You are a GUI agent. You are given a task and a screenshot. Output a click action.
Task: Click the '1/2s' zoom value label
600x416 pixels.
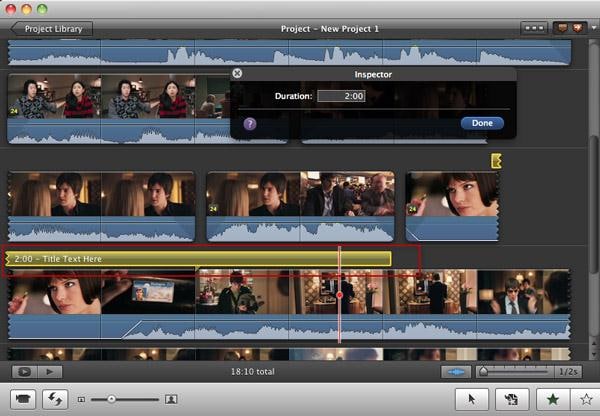tap(568, 372)
